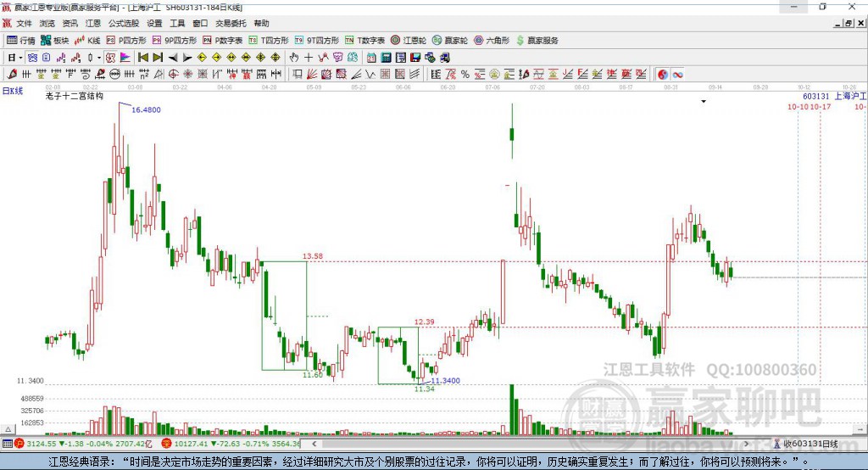The height and width of the screenshot is (470, 868).
Task: Select the crosshair plus tool
Action: (x=309, y=58)
